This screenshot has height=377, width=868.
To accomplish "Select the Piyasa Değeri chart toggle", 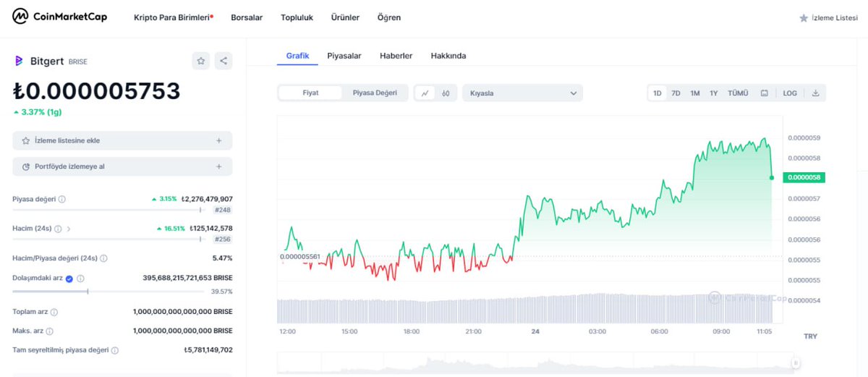I will 375,93.
